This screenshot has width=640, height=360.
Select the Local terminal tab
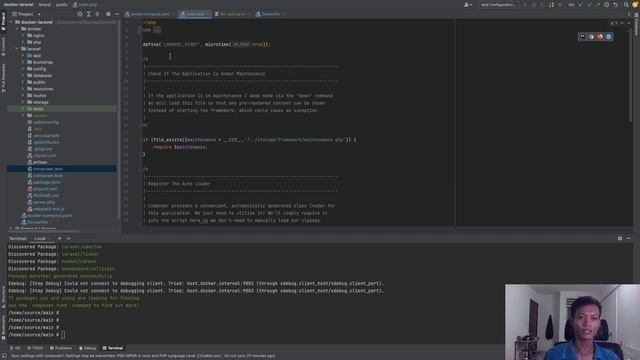(x=40, y=238)
